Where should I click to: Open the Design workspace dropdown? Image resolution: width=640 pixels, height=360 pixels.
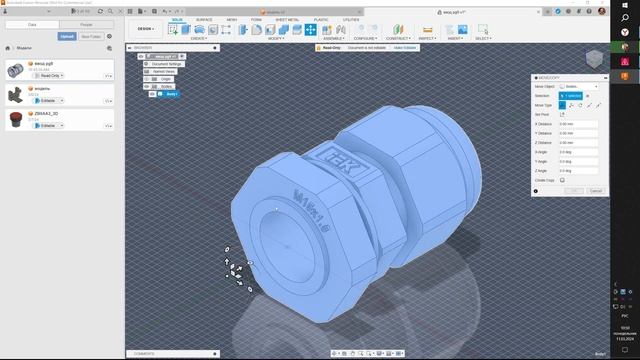click(x=146, y=29)
